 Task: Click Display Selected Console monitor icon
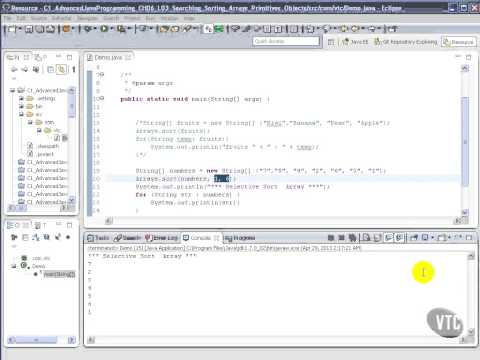425,238
